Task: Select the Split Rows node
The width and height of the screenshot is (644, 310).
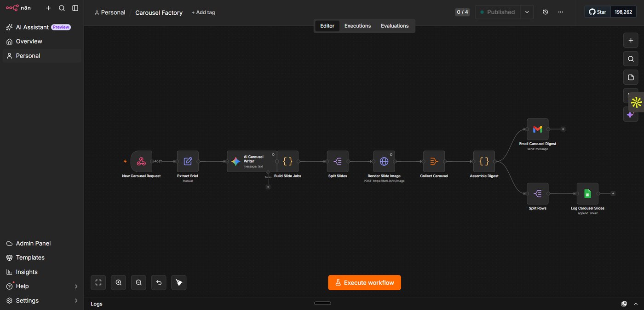Action: tap(537, 194)
